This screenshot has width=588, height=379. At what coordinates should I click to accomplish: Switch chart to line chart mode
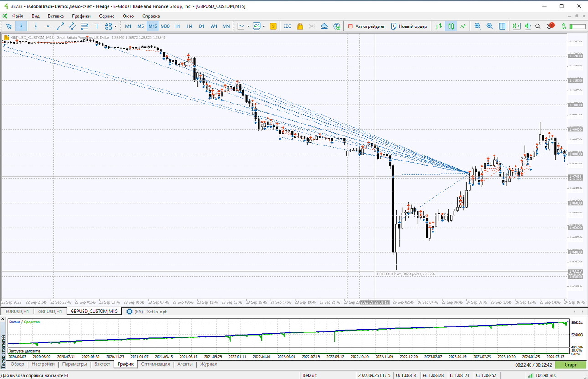pos(463,26)
